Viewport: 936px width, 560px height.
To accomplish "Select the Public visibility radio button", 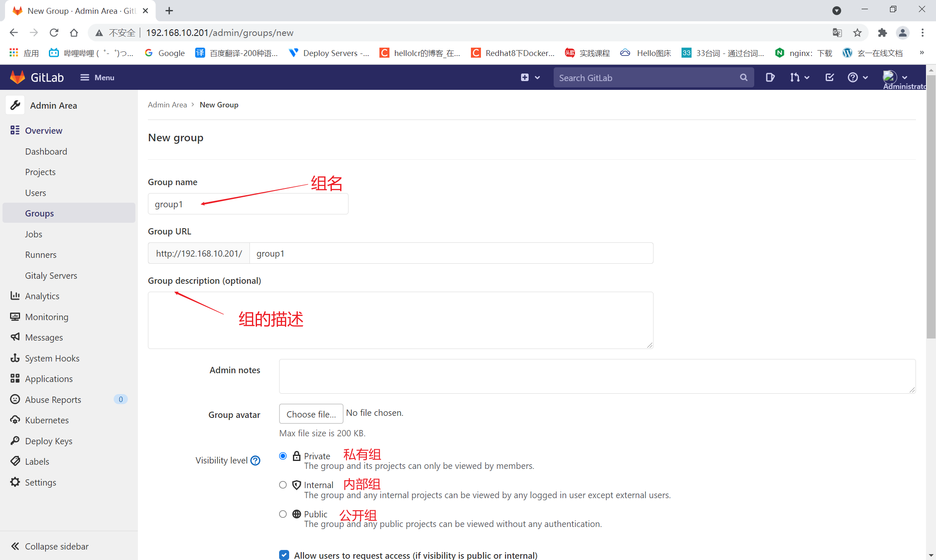I will [x=283, y=514].
